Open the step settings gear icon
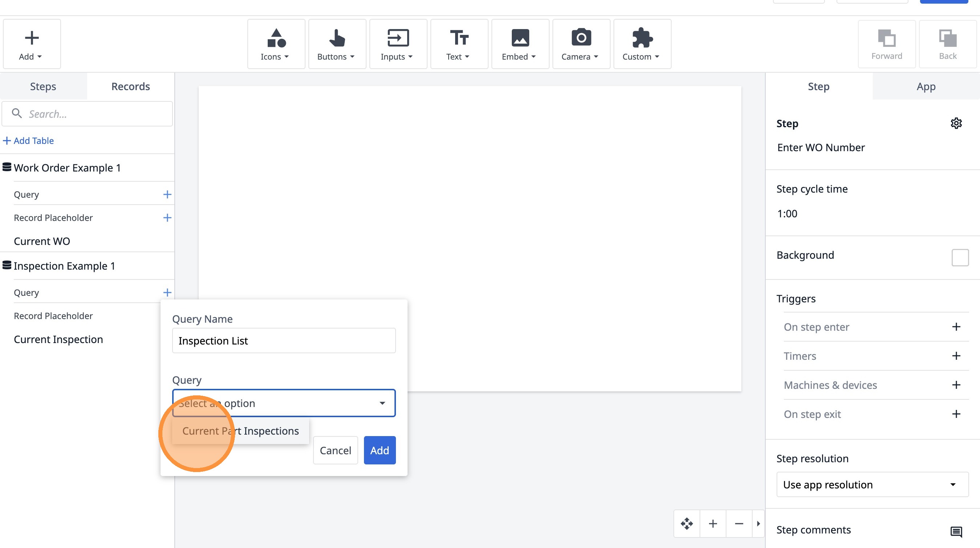The width and height of the screenshot is (980, 548). click(956, 123)
